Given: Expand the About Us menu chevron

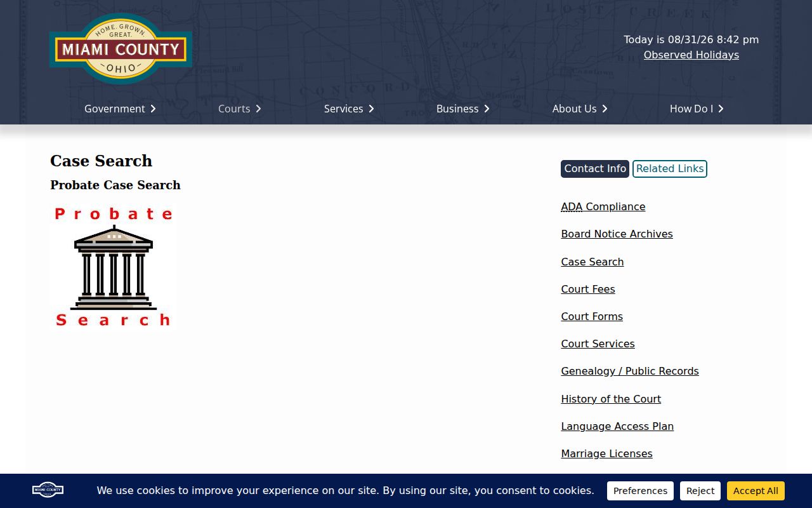Looking at the screenshot, I should point(605,109).
